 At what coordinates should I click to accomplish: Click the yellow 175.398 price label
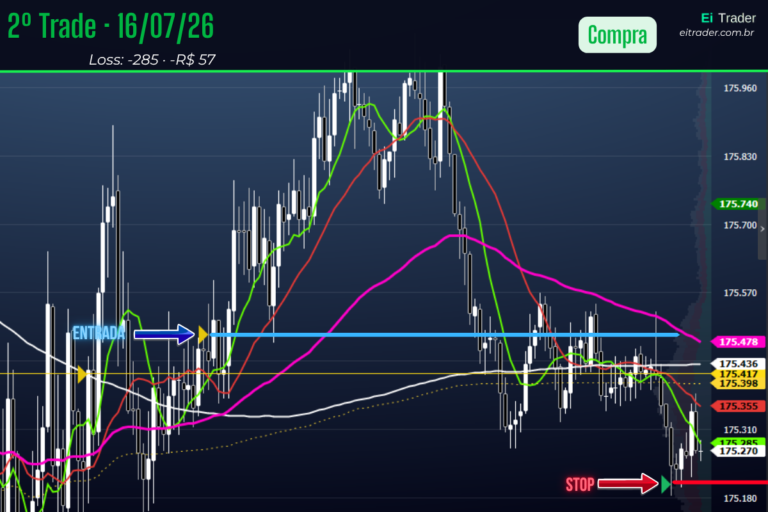pyautogui.click(x=738, y=384)
